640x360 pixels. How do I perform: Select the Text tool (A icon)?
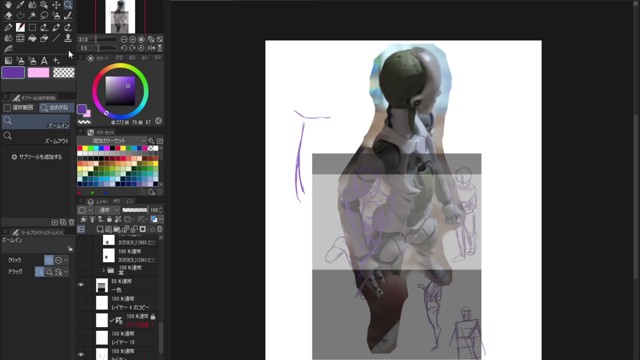point(44,61)
